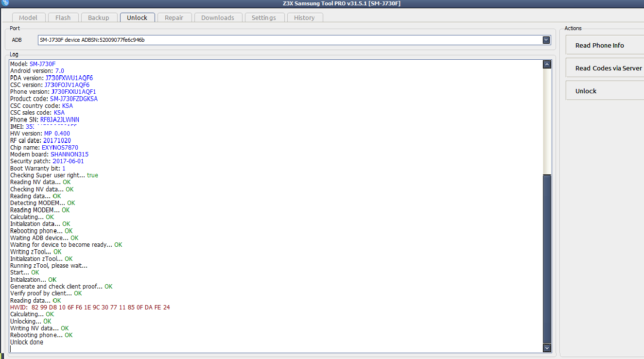Click the 'CSC sales code: KSA' line

coord(37,112)
